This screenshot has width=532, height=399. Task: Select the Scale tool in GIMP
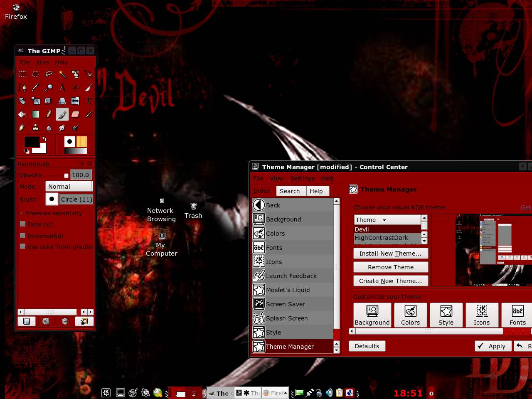click(x=36, y=101)
